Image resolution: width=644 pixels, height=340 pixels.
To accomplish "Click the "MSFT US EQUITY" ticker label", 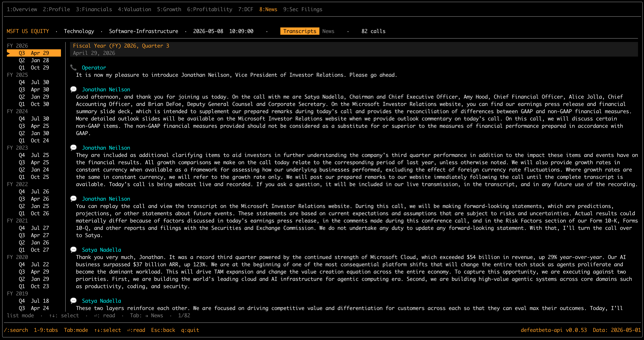I will tap(28, 31).
